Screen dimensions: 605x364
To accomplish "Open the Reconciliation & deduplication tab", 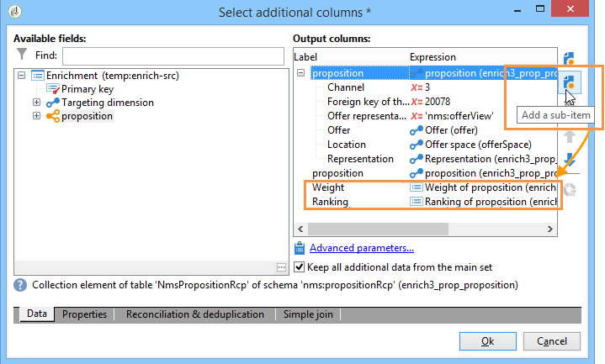I will 195,314.
